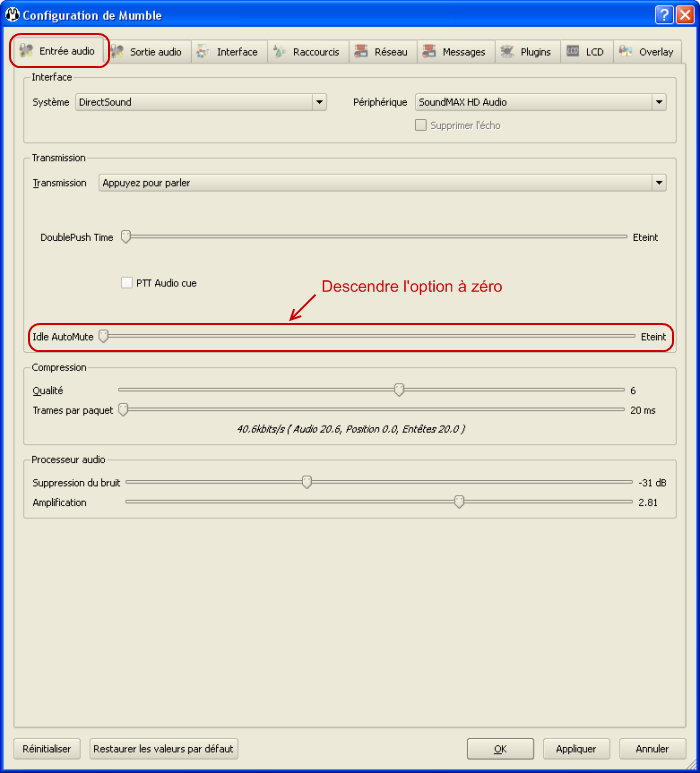The height and width of the screenshot is (773, 700).
Task: Switch to the Overlay tab
Action: pyautogui.click(x=647, y=52)
